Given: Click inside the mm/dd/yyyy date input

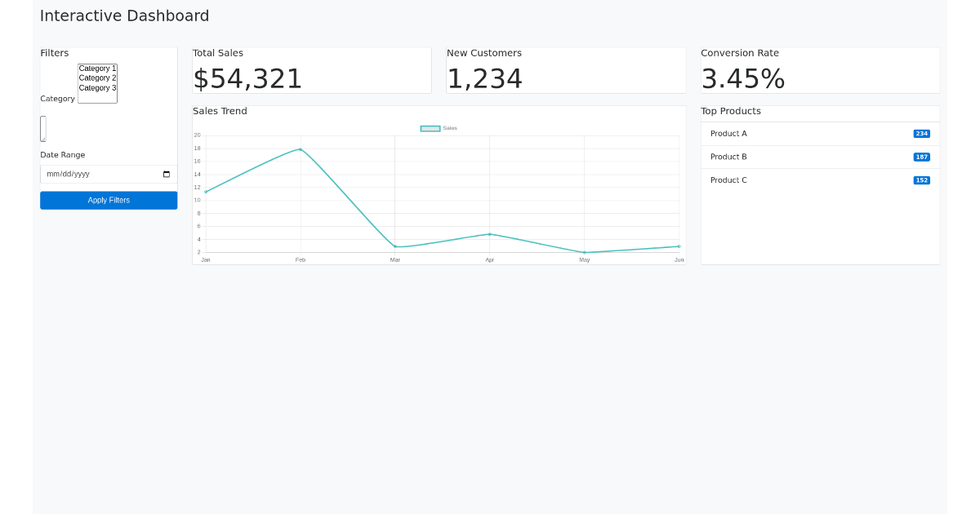Looking at the screenshot, I should [90, 174].
